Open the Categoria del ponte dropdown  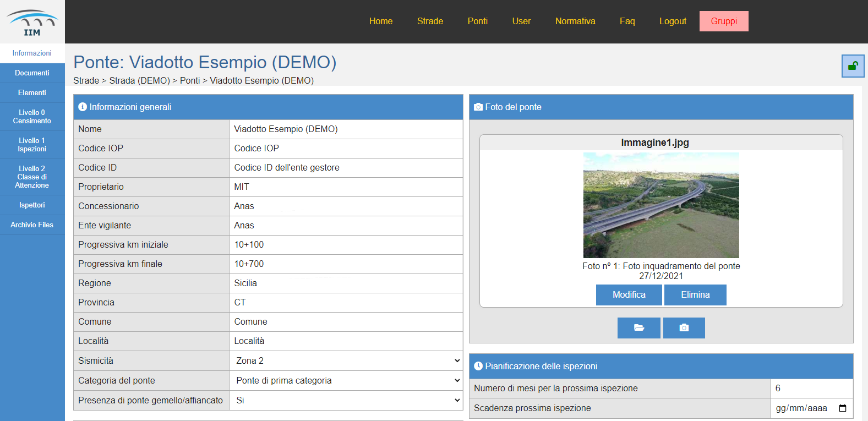[346, 381]
